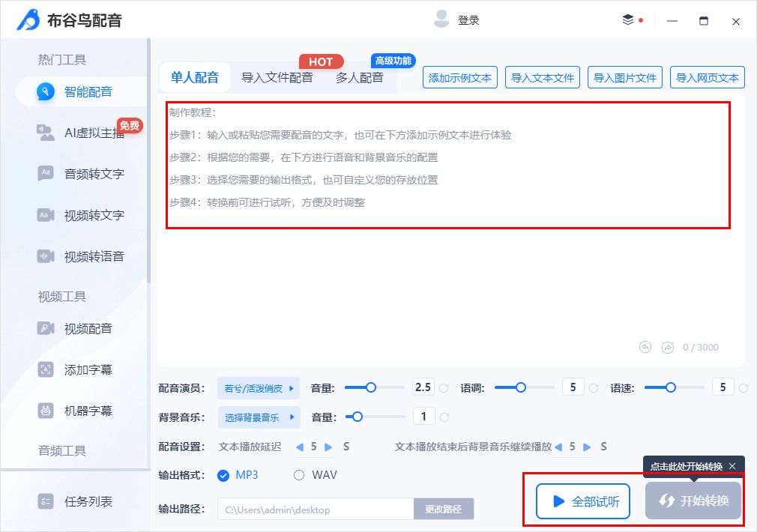
Task: Open 添加字幕 sidebar icon
Action: (46, 370)
